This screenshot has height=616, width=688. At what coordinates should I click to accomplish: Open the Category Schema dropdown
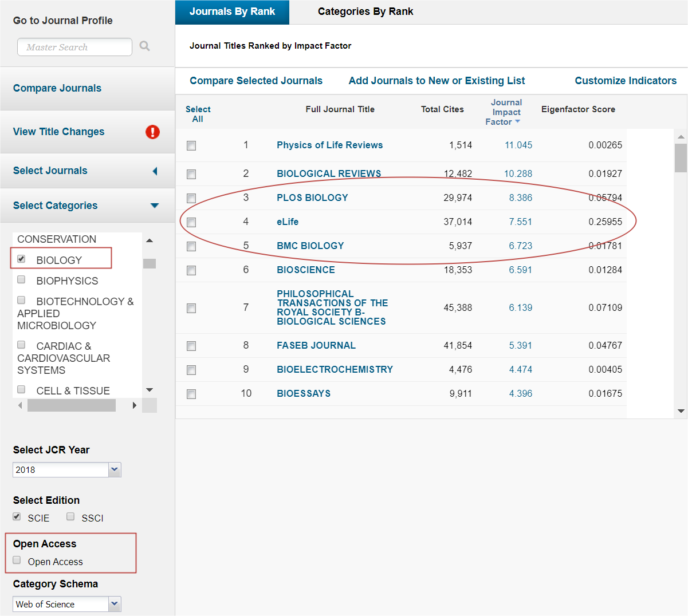[x=115, y=604]
